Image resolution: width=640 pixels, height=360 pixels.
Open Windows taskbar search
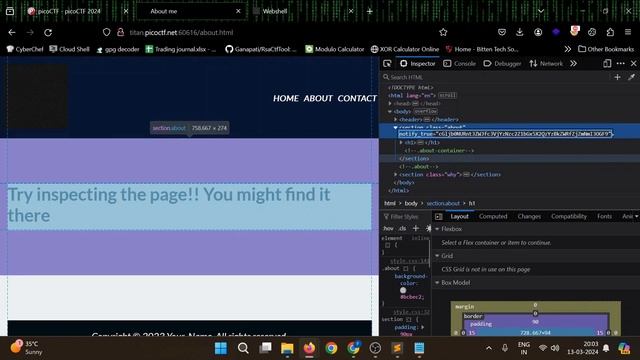tap(243, 348)
